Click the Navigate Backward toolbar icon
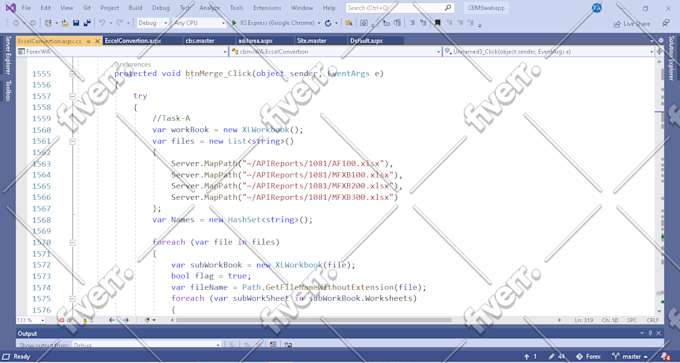Viewport: 680px width, 363px height. (16, 23)
